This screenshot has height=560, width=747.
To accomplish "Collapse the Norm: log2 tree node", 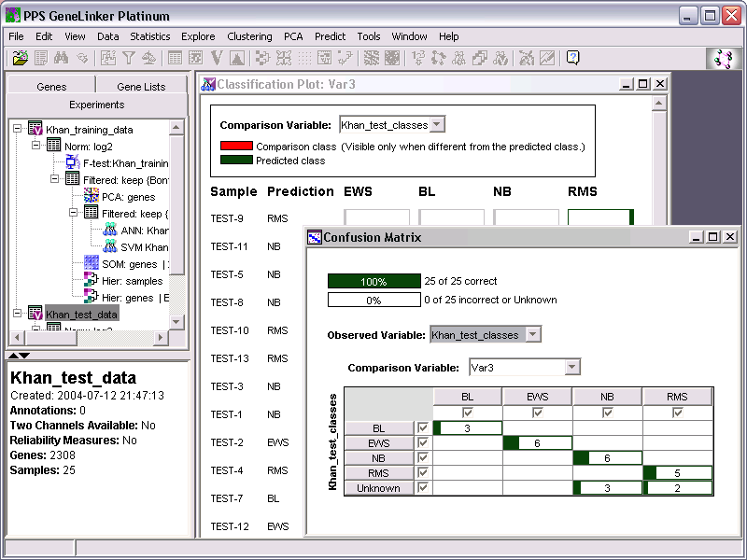I will point(35,145).
